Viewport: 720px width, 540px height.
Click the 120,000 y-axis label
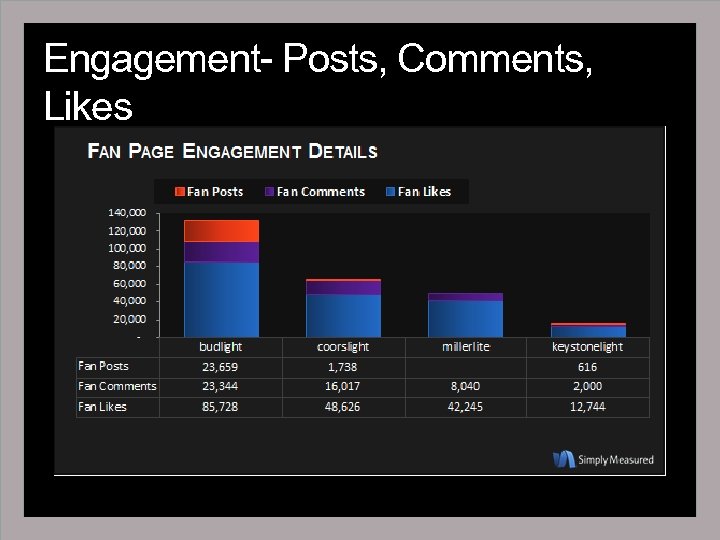[127, 231]
